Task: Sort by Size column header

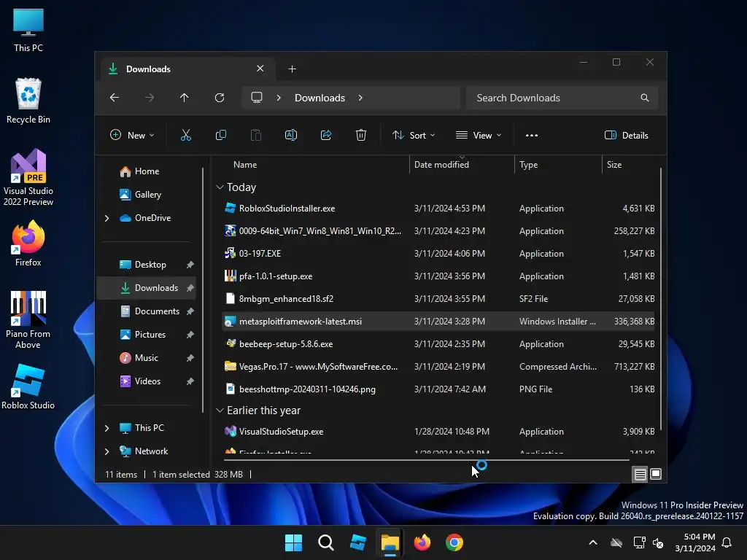Action: pos(614,165)
